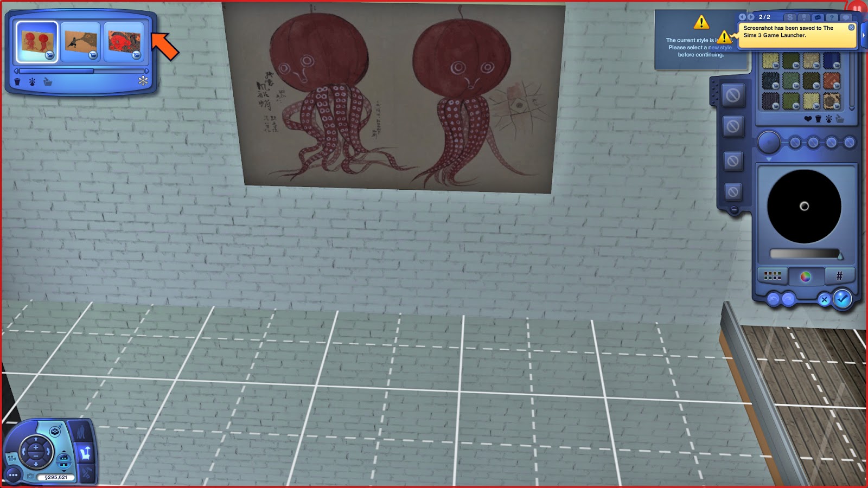Select the first disabled material channel slot
The width and height of the screenshot is (868, 488).
(733, 95)
